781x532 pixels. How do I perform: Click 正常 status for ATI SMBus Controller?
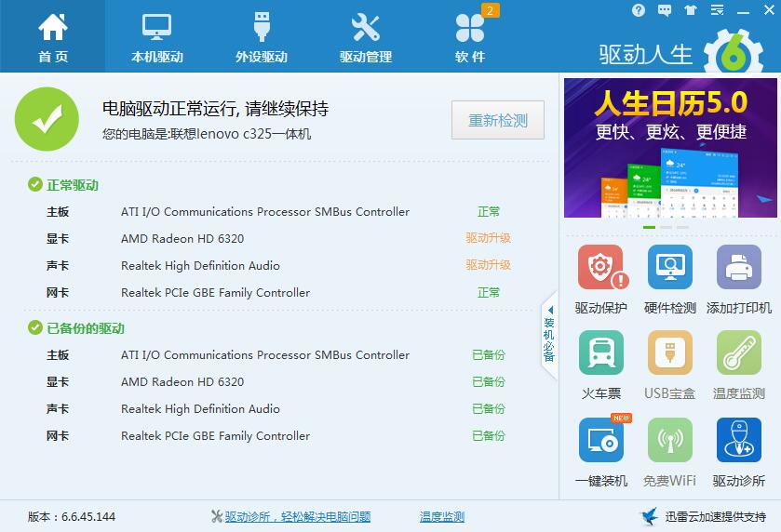click(488, 211)
